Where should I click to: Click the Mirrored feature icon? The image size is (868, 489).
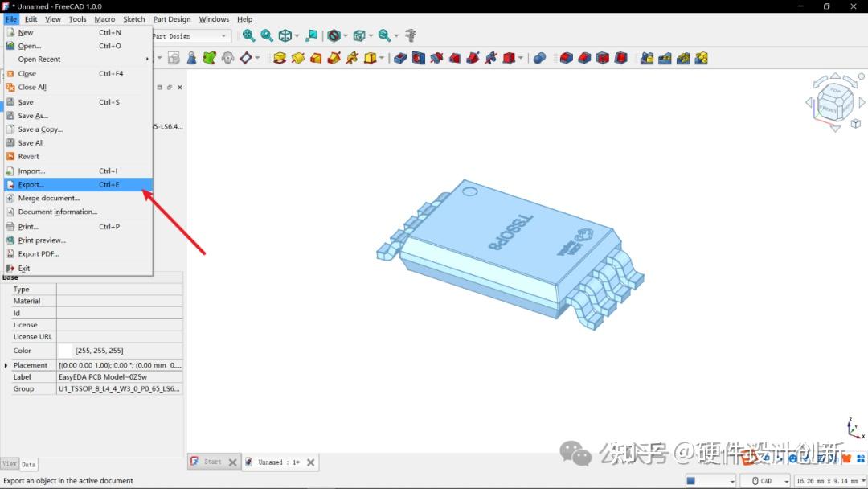click(x=646, y=58)
